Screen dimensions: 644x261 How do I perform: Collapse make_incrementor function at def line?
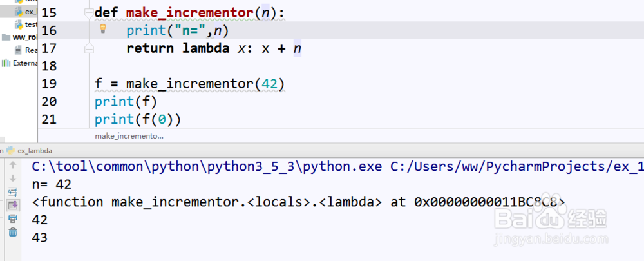coord(89,13)
